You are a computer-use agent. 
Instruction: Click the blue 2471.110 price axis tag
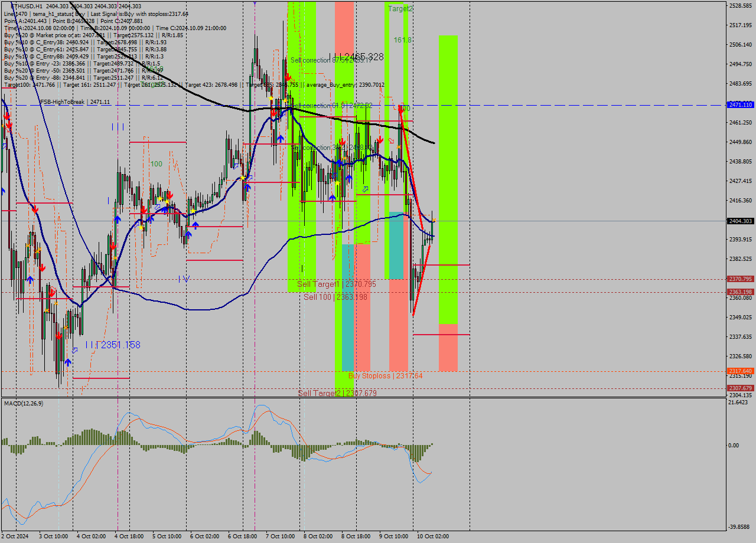tap(741, 104)
